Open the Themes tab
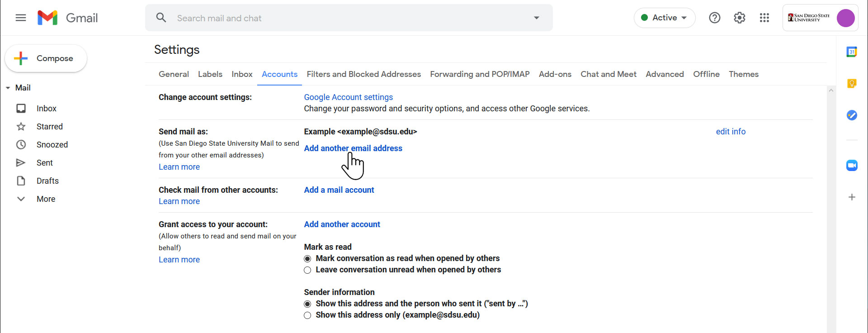 click(x=744, y=74)
